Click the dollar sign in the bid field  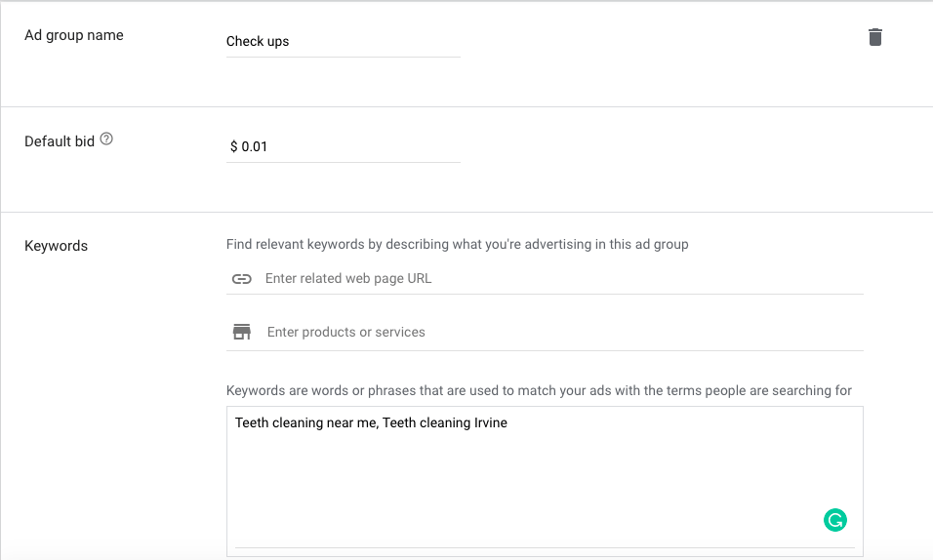(234, 146)
